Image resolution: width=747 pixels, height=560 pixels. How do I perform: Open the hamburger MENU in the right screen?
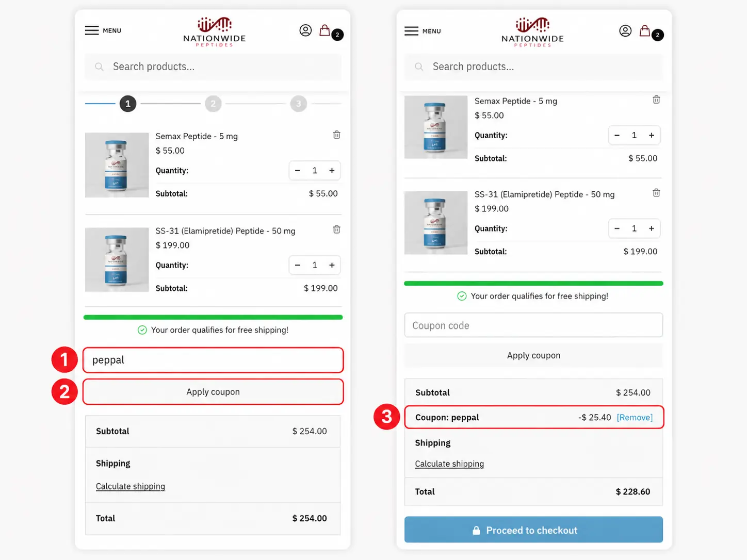click(x=423, y=31)
